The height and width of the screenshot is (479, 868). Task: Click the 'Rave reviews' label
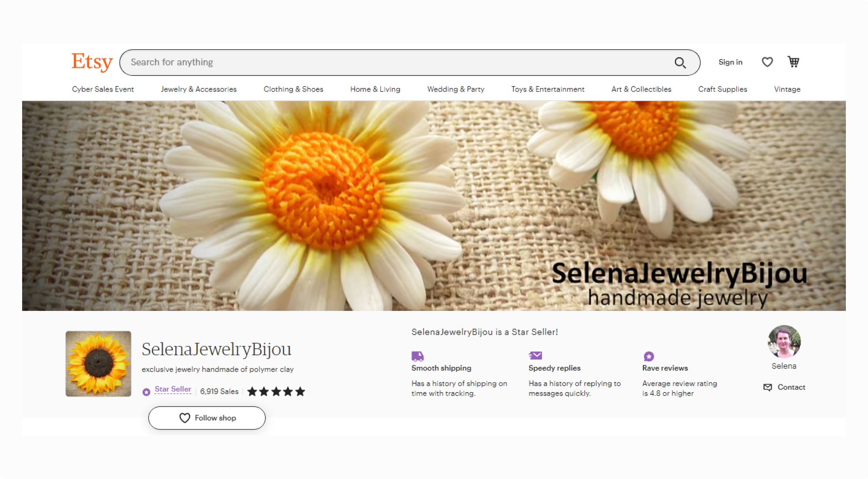pos(665,368)
